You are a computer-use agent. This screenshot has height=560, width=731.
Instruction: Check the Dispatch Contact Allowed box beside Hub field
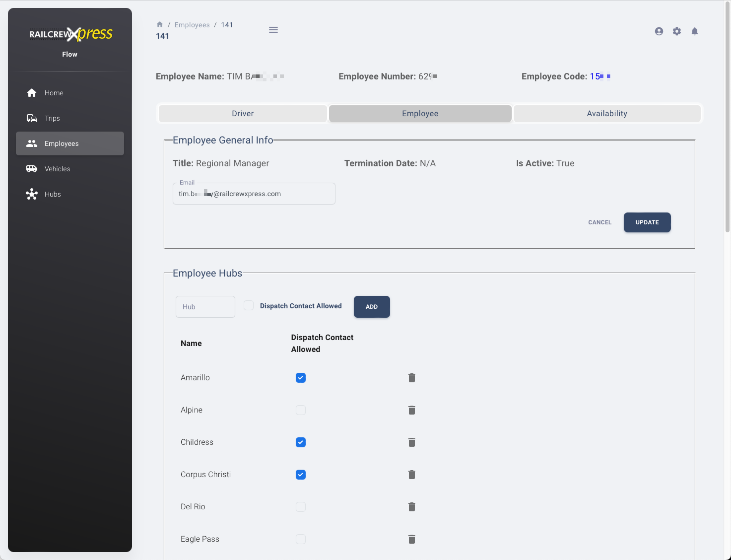coord(249,305)
